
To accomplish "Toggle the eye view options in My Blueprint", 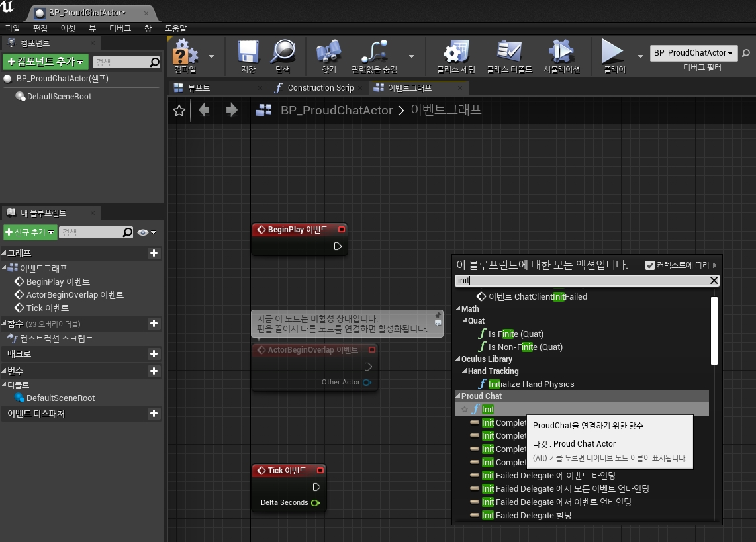I will 146,232.
